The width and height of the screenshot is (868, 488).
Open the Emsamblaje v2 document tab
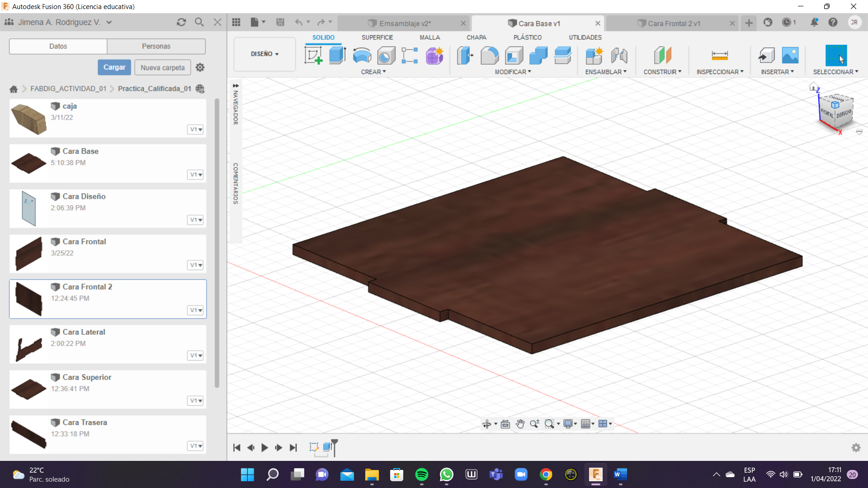(x=404, y=23)
